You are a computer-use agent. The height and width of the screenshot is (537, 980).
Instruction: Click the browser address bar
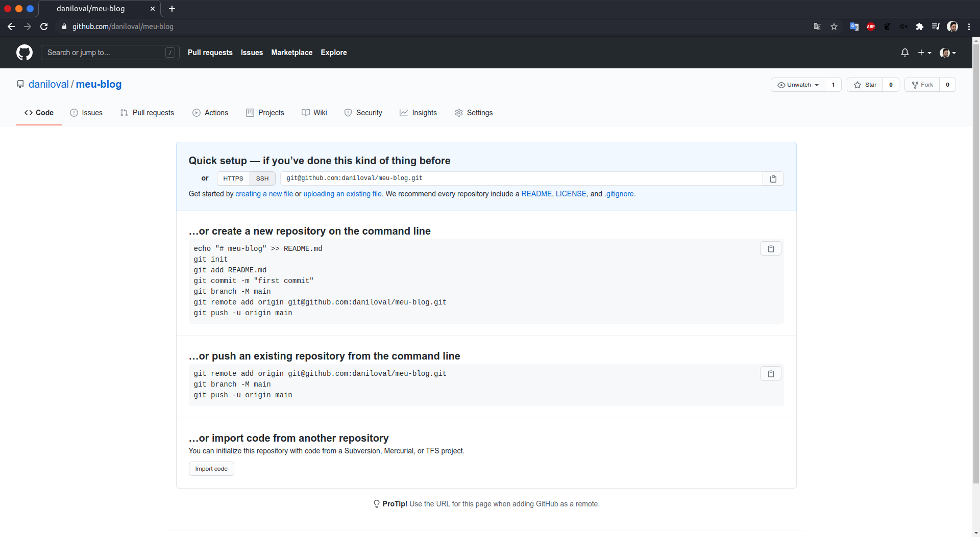[x=434, y=27]
